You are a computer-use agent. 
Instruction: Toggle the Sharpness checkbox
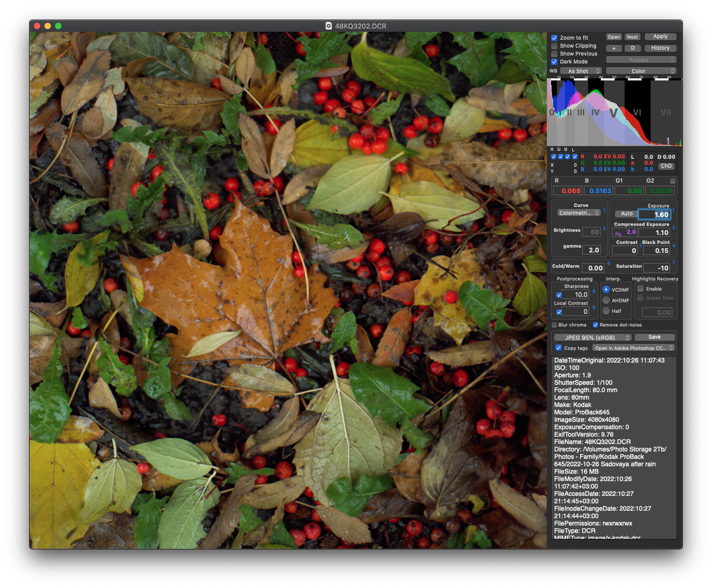pyautogui.click(x=559, y=295)
